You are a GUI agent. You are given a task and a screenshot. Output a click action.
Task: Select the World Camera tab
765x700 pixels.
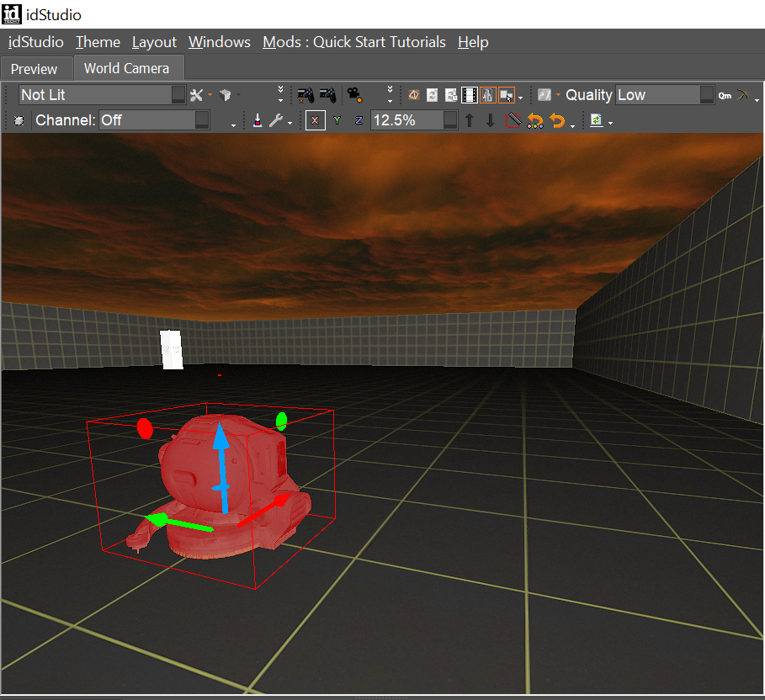[127, 68]
